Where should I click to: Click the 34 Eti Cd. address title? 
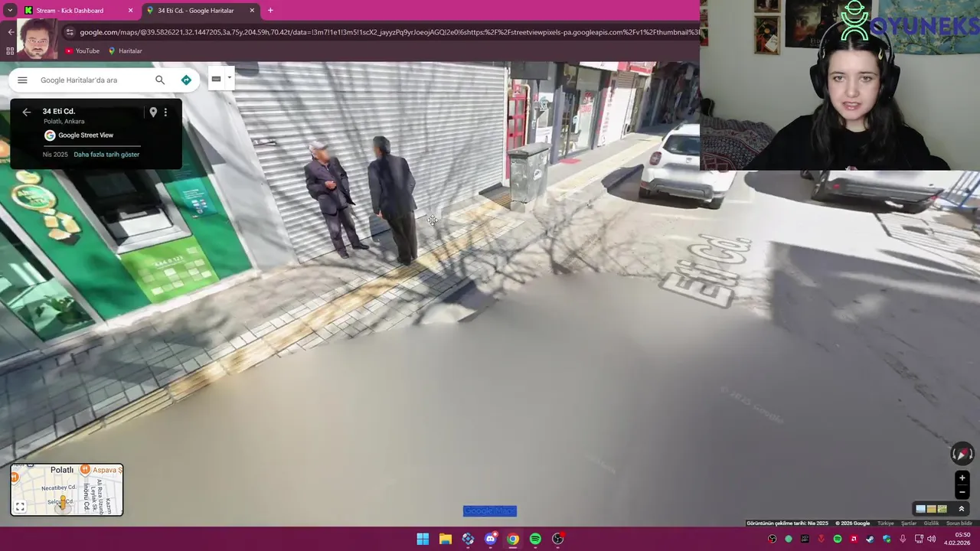click(59, 112)
